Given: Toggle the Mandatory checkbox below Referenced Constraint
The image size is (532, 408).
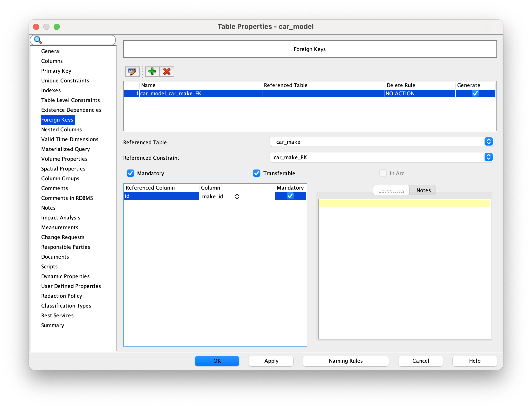Looking at the screenshot, I should [x=130, y=173].
